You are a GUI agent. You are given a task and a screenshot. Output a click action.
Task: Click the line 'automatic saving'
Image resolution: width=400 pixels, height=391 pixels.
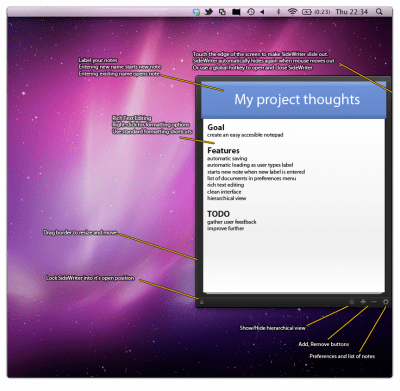[227, 159]
